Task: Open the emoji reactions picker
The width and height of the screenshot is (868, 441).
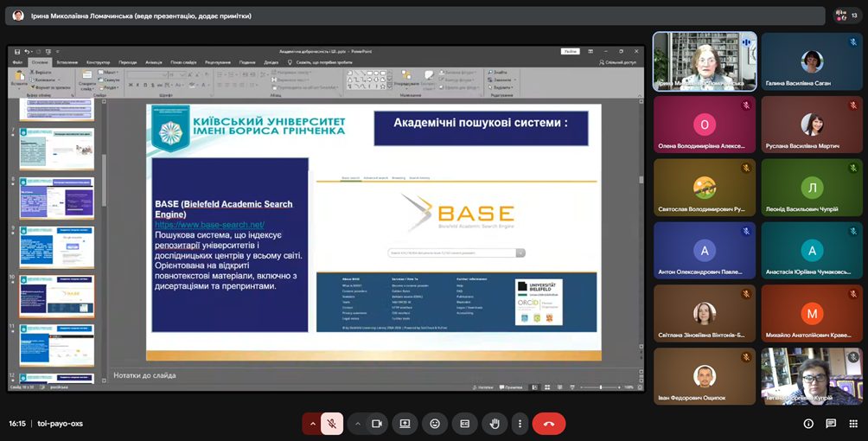Action: 435,424
